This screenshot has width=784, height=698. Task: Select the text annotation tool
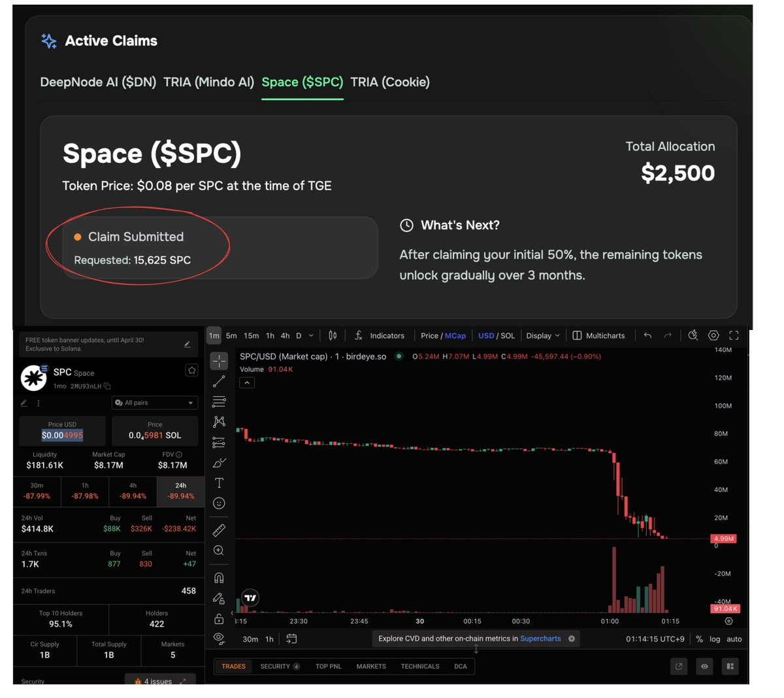click(x=219, y=483)
